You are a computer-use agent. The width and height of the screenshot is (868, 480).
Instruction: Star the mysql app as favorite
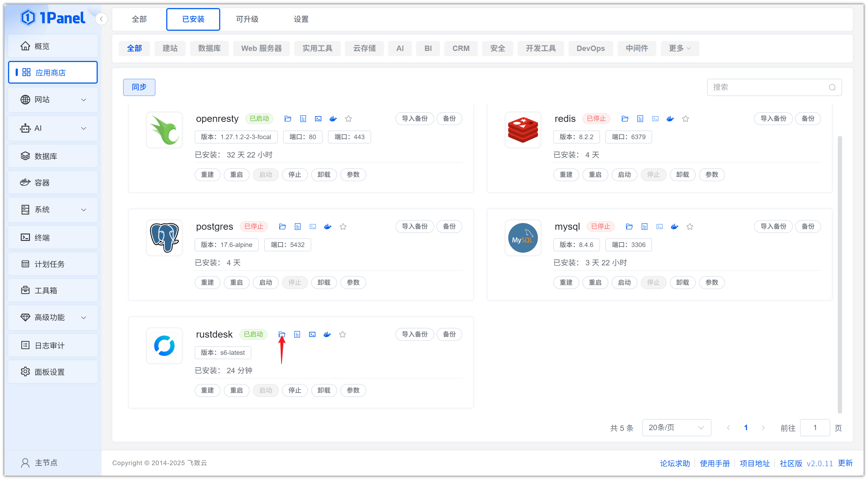click(x=690, y=227)
